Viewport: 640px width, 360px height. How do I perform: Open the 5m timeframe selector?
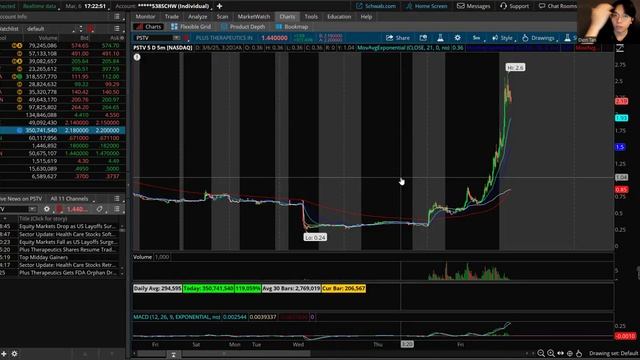click(x=477, y=38)
